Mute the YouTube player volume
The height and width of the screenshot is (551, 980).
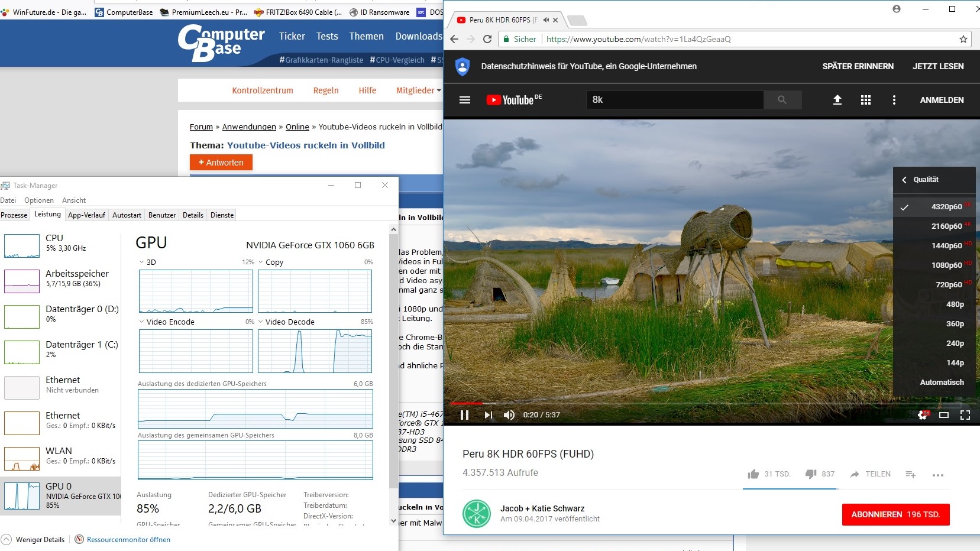(x=509, y=415)
